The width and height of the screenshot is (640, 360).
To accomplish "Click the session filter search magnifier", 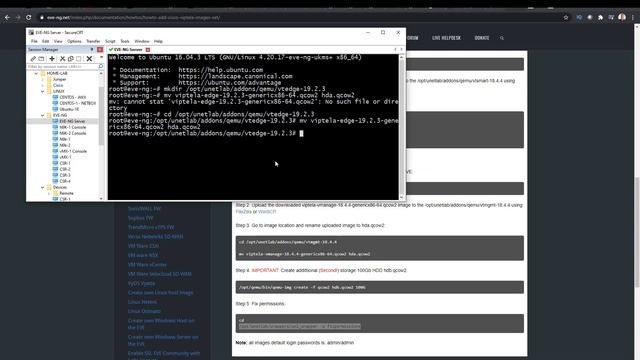I will point(101,67).
